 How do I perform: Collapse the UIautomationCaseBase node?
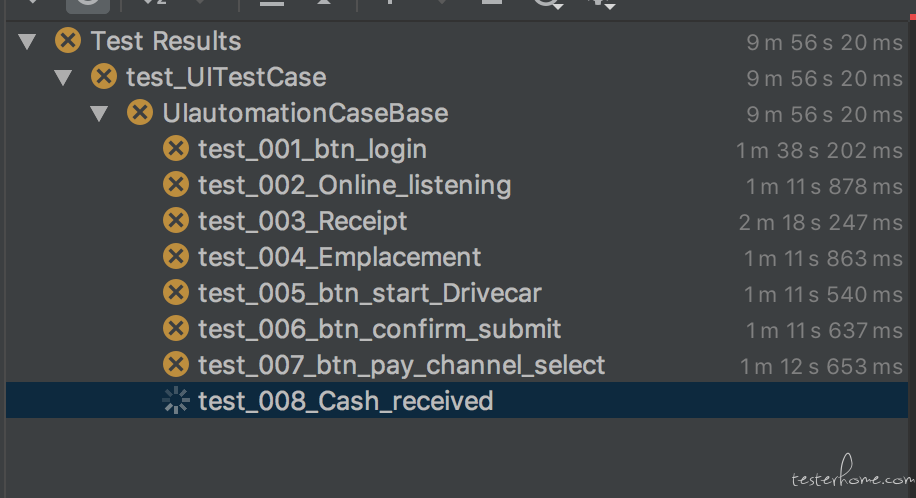coord(99,113)
